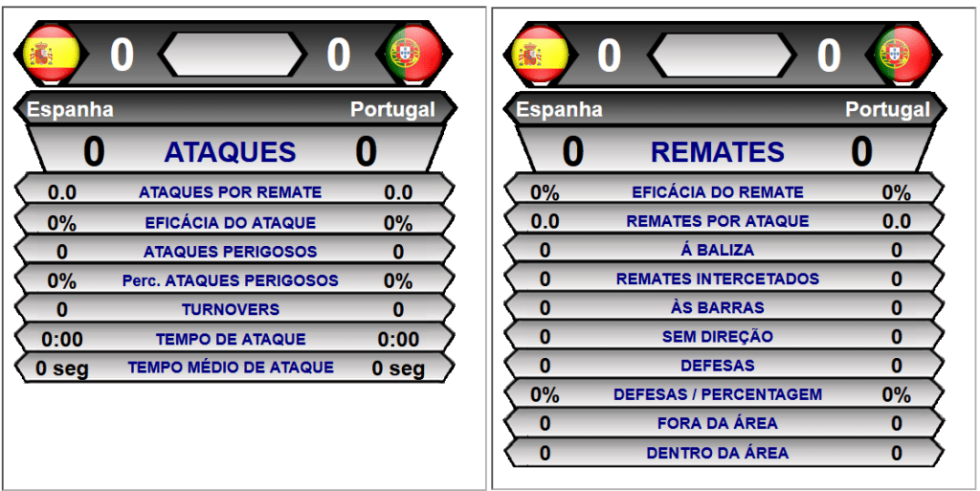
Task: Click the Spain flag in the Remates panel
Action: point(540,54)
